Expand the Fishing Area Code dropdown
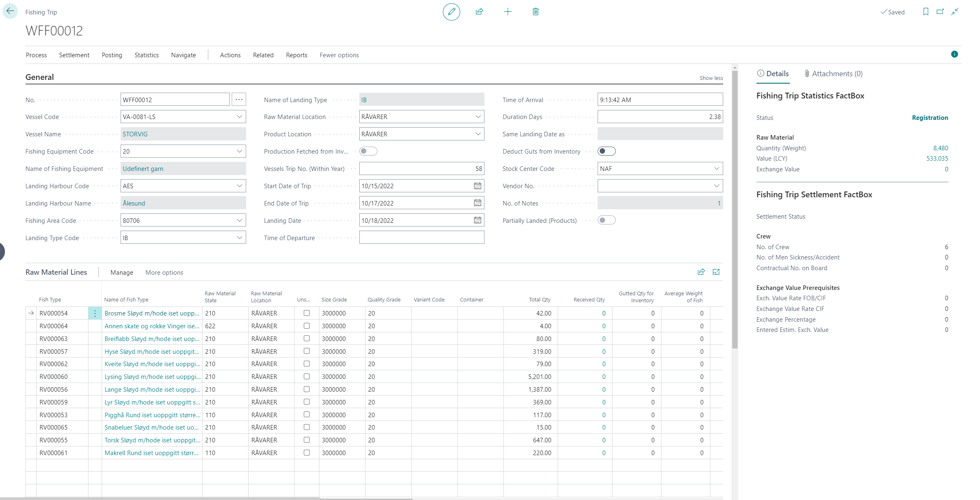Viewport: 980px width, 500px height. [x=239, y=220]
